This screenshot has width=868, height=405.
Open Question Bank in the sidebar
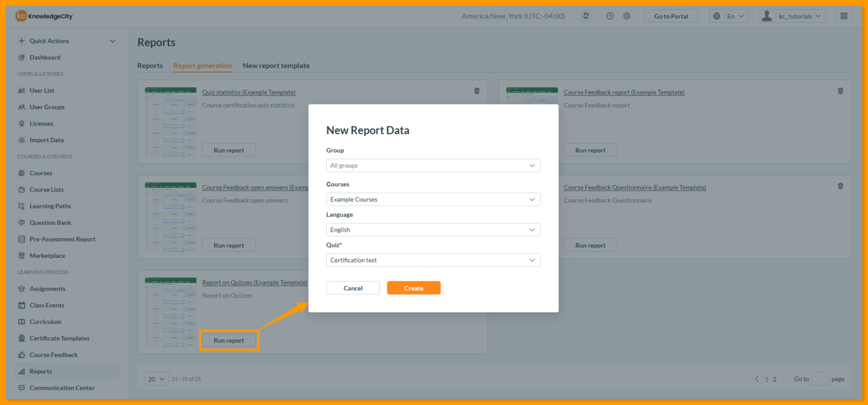coord(50,222)
